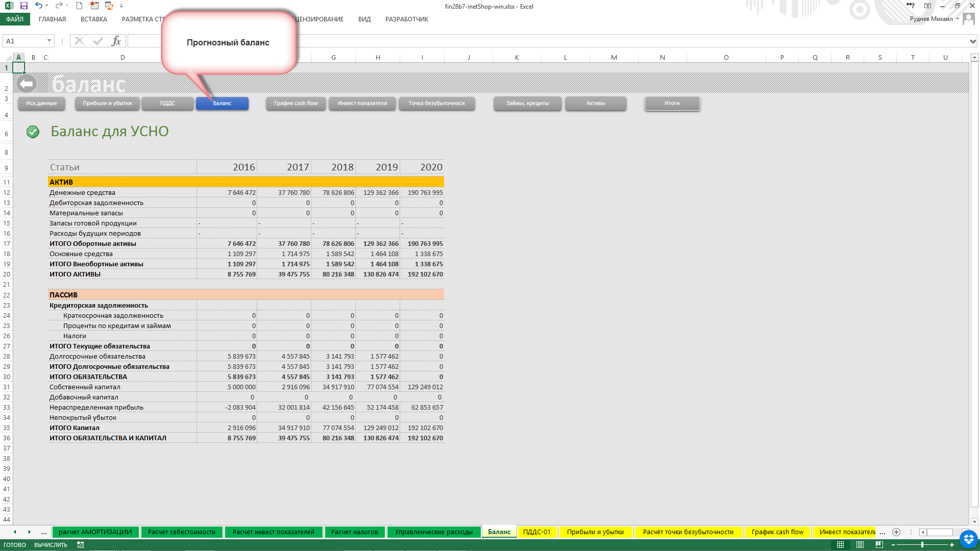The width and height of the screenshot is (980, 551).
Task: Click the user account avatar icon
Action: pyautogui.click(x=969, y=19)
